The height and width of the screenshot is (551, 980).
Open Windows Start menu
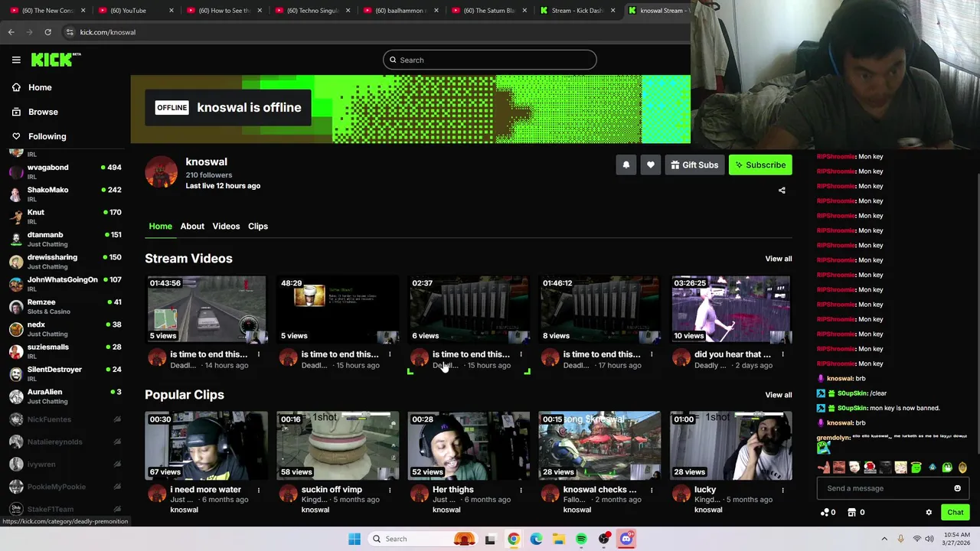(x=354, y=539)
